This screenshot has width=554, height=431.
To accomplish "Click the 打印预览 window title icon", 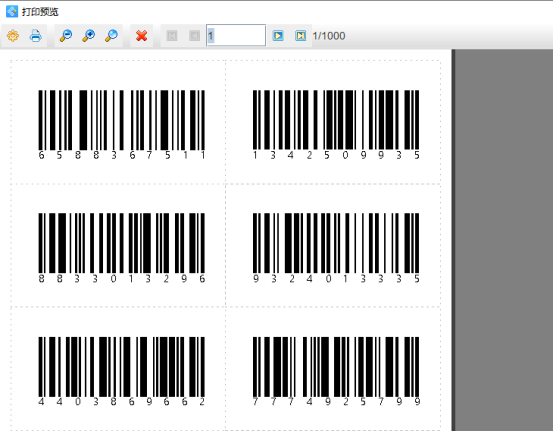I will (12, 12).
